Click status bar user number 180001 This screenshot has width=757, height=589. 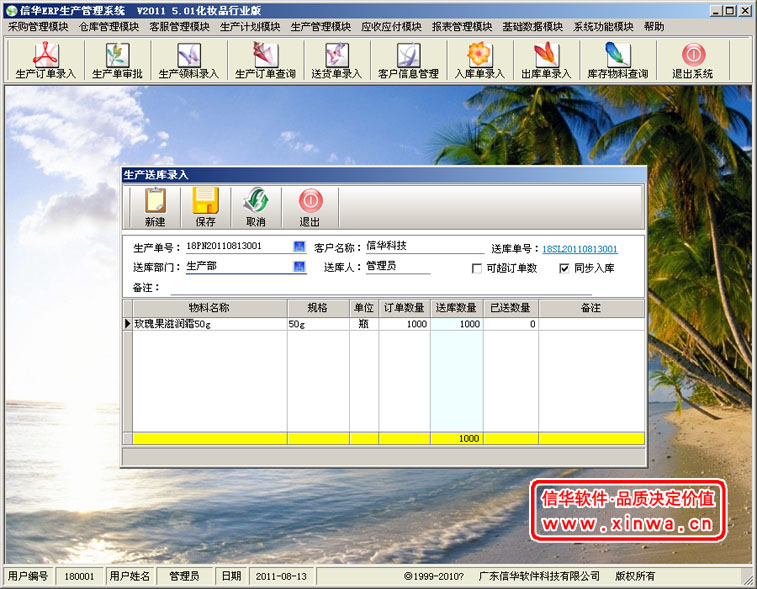tap(79, 576)
